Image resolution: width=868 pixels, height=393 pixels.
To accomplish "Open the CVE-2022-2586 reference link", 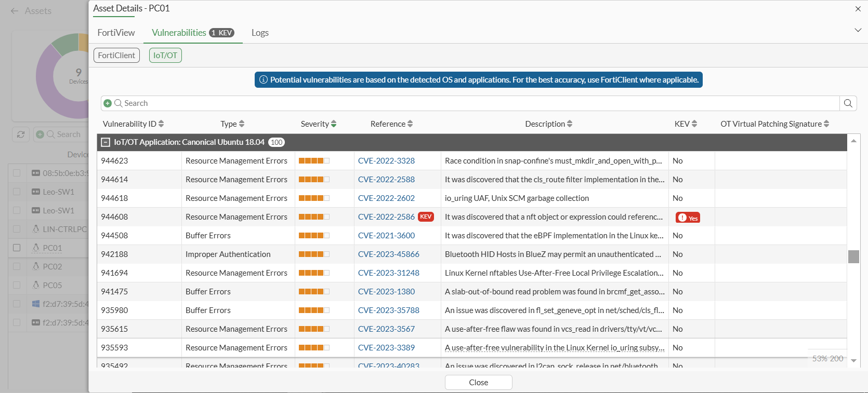I will [x=386, y=217].
